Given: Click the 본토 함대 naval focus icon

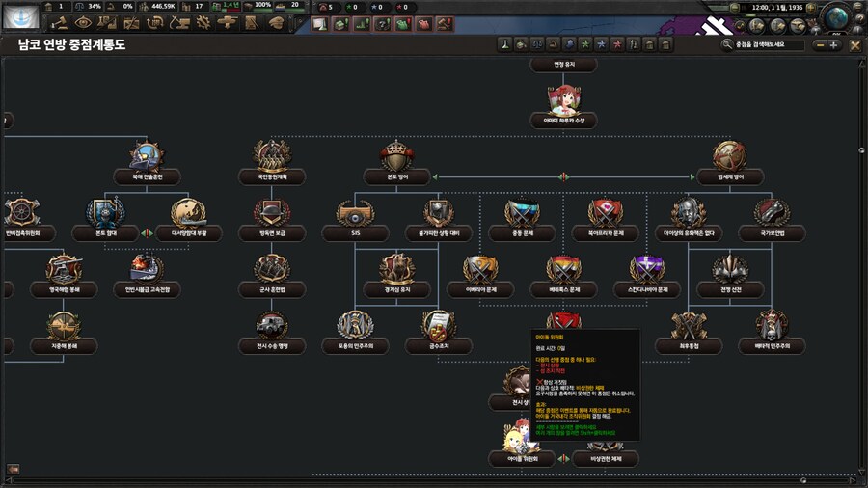Looking at the screenshot, I should [x=103, y=212].
